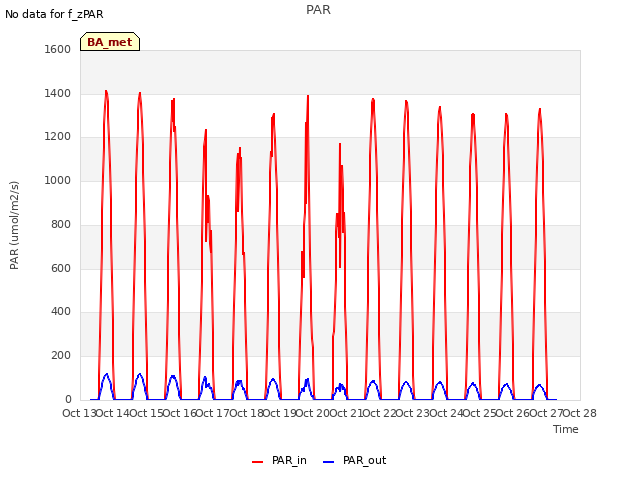Toggle the PAR_out legend entry
640x480 pixels.
(x=354, y=461)
